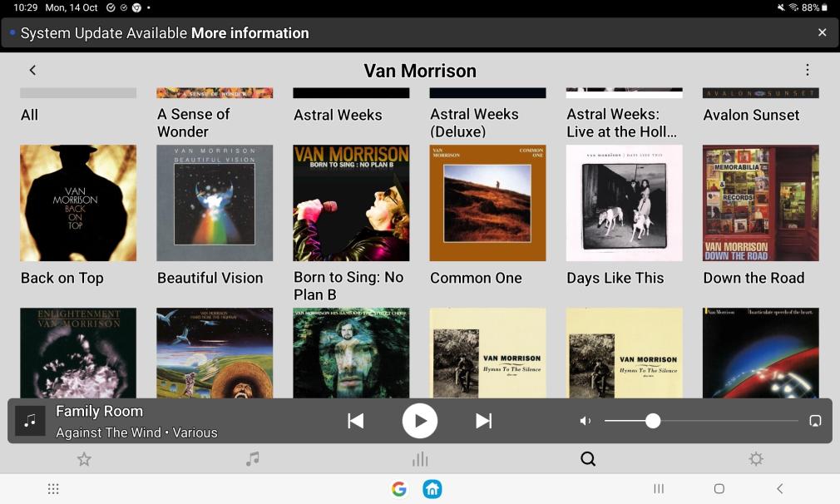The width and height of the screenshot is (840, 504).
Task: Select the Common One album cover
Action: tap(487, 204)
